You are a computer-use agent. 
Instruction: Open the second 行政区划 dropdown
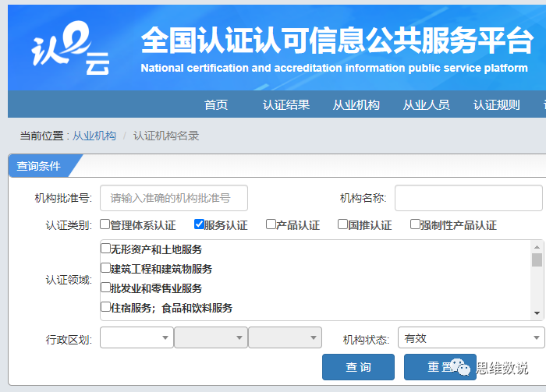pyautogui.click(x=211, y=337)
